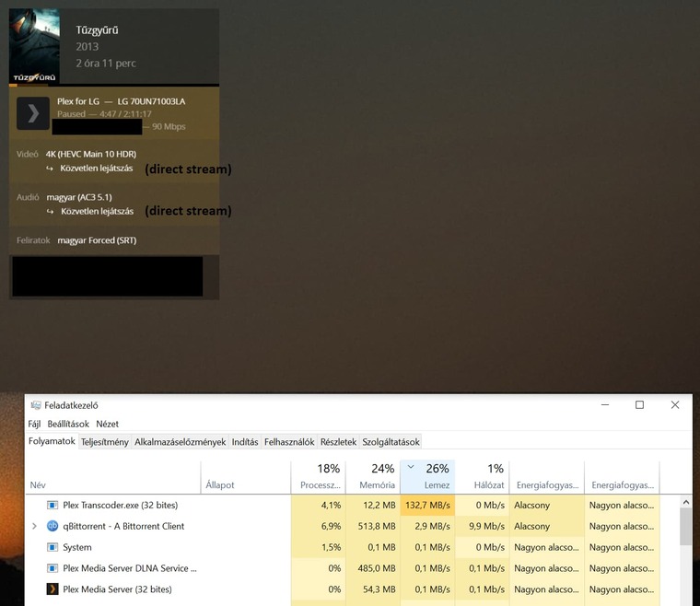Click the magyar (AC3 5.1) audio text
Image resolution: width=700 pixels, height=606 pixels.
[x=79, y=197]
